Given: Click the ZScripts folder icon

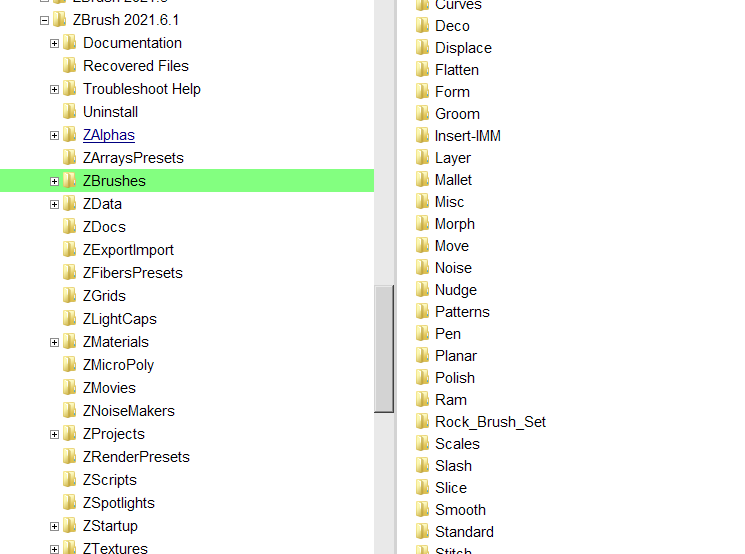Looking at the screenshot, I should pos(69,479).
